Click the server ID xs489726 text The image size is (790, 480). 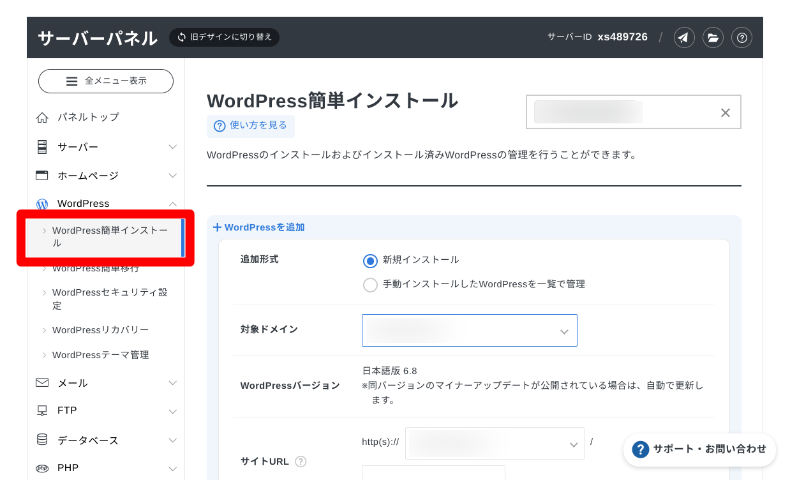coord(623,37)
